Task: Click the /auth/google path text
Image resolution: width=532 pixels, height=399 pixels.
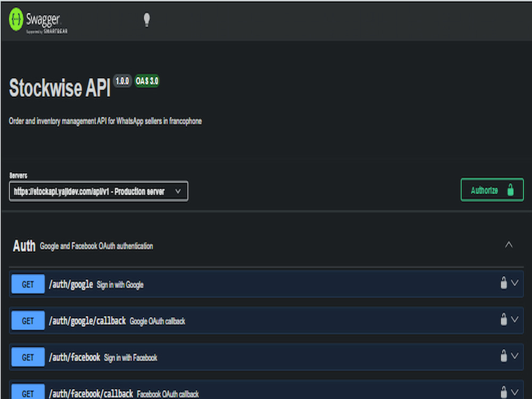Action: (71, 284)
